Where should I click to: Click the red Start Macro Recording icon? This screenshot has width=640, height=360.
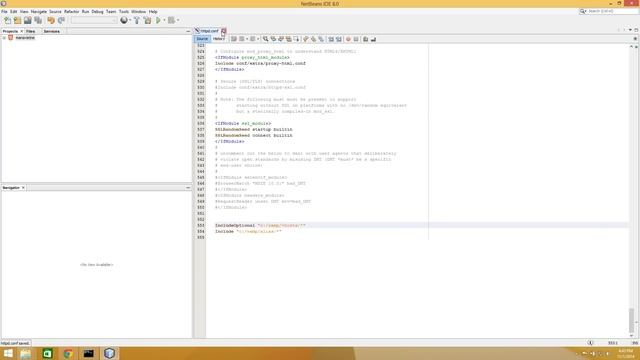(x=348, y=39)
